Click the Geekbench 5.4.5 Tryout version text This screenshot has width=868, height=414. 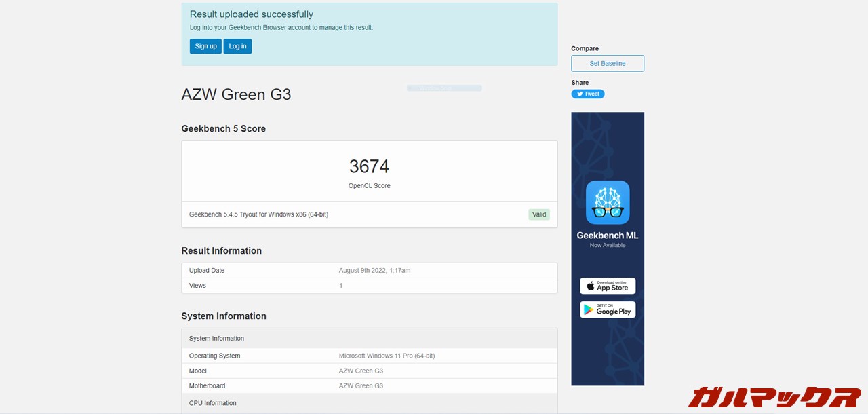(258, 214)
